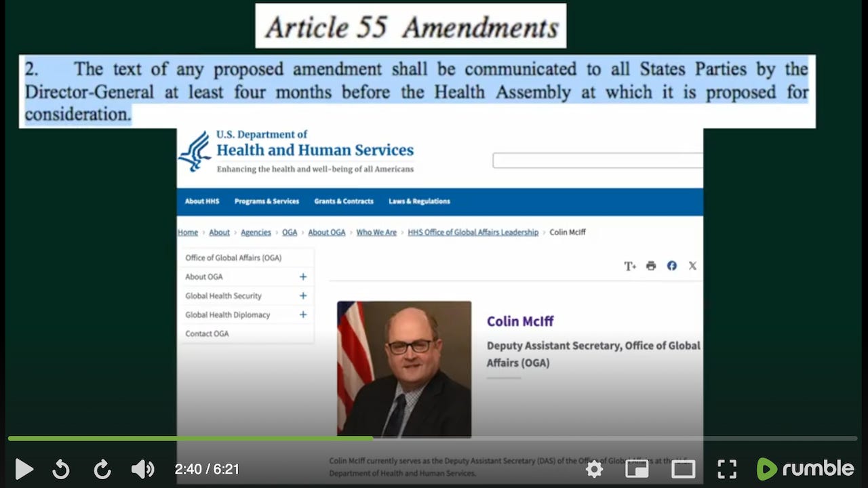Open About HHS menu
The width and height of the screenshot is (868, 488).
[x=202, y=201]
